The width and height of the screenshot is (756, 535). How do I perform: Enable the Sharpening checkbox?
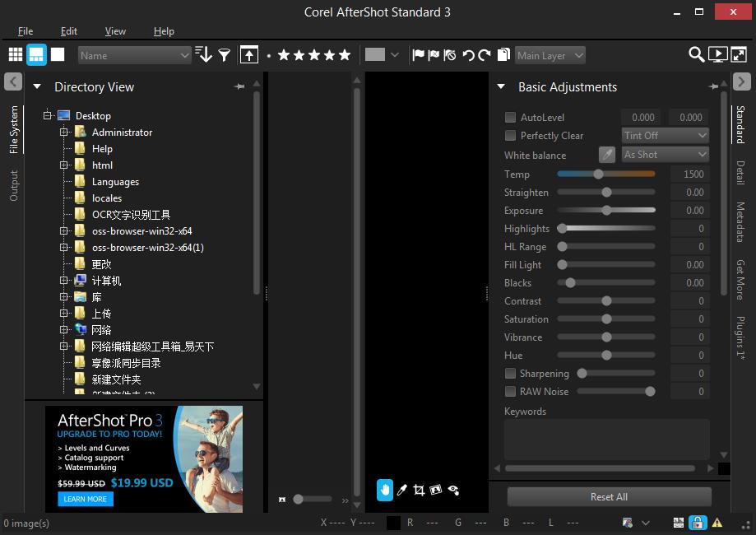(510, 374)
